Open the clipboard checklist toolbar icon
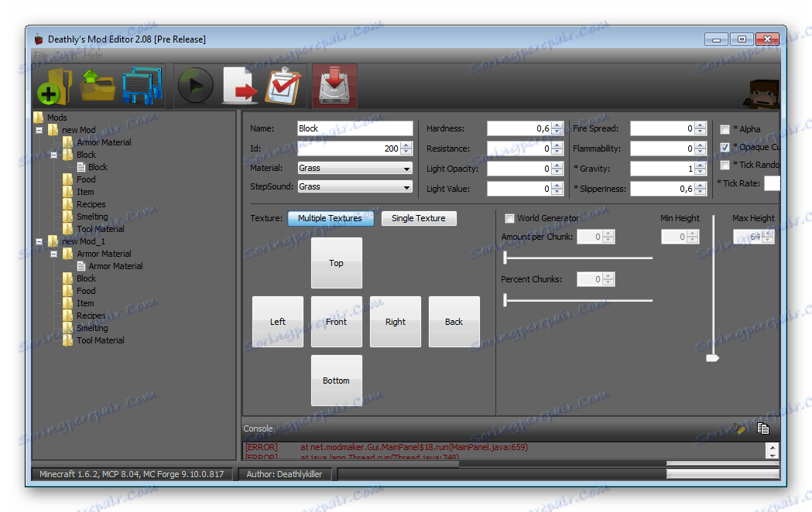The height and width of the screenshot is (512, 812). point(283,86)
